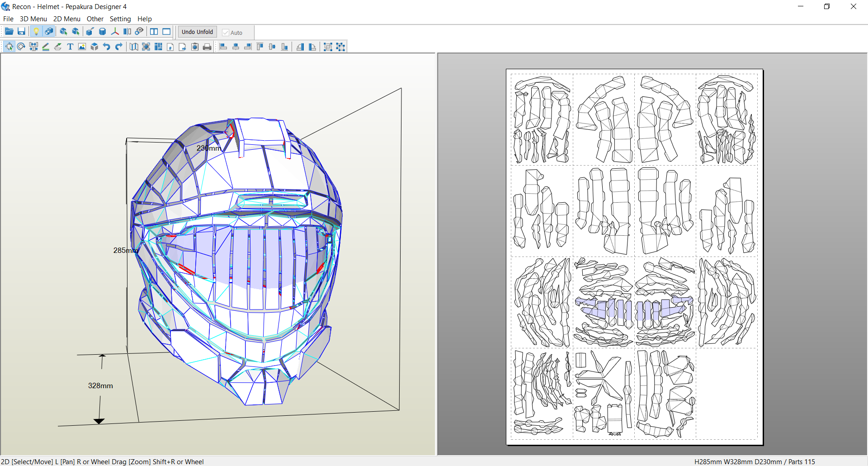
Task: Click the ungroup parts icon
Action: click(340, 47)
